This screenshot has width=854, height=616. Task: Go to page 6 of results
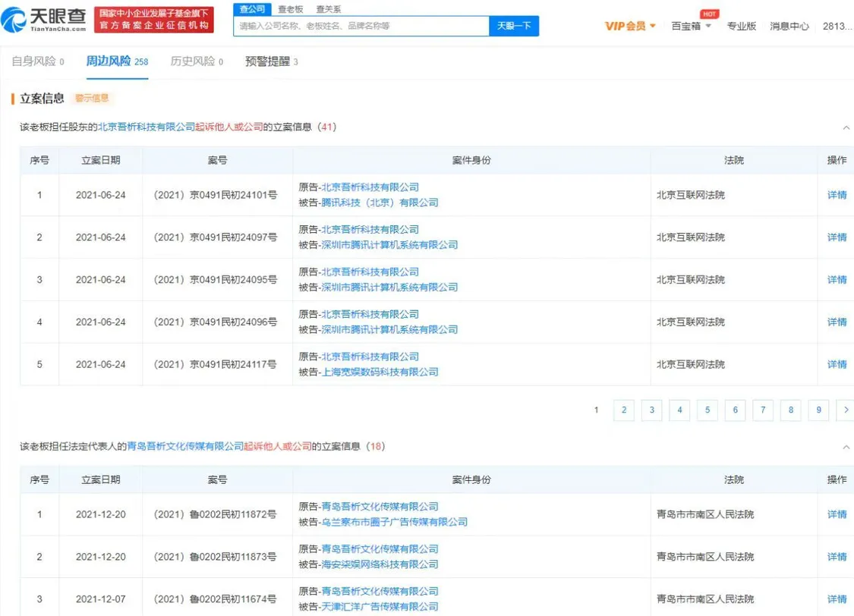click(x=736, y=410)
